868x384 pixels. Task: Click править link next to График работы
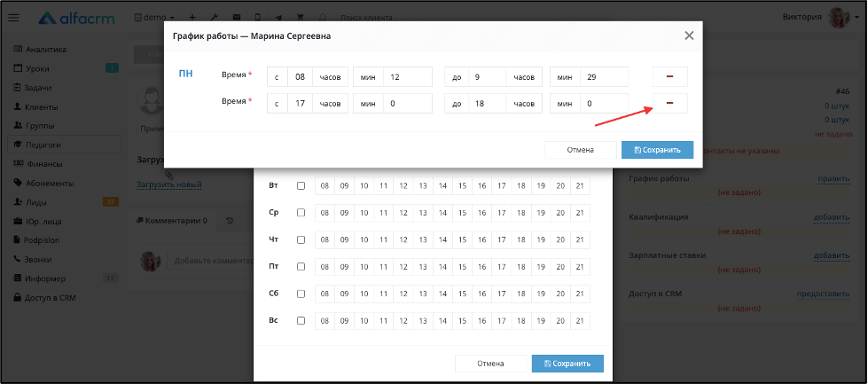coord(833,179)
